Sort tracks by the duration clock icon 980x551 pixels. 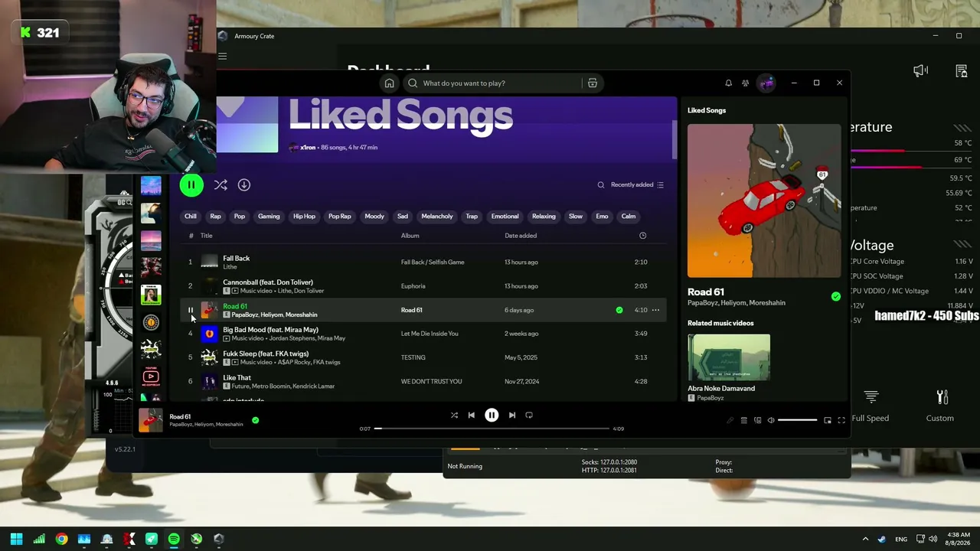[642, 236]
